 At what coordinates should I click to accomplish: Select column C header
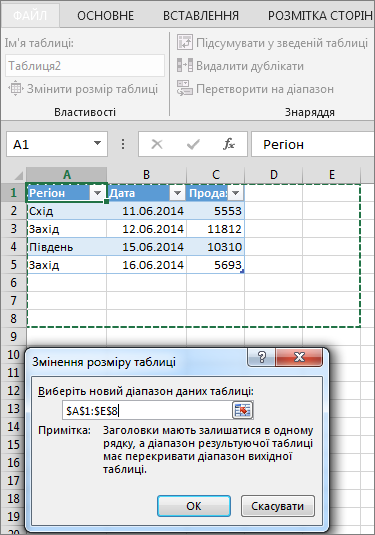[215, 175]
